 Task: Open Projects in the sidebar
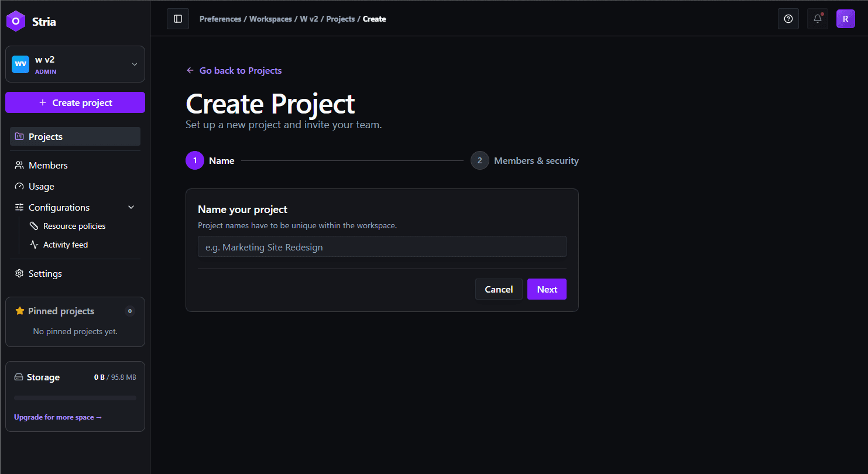pos(75,136)
